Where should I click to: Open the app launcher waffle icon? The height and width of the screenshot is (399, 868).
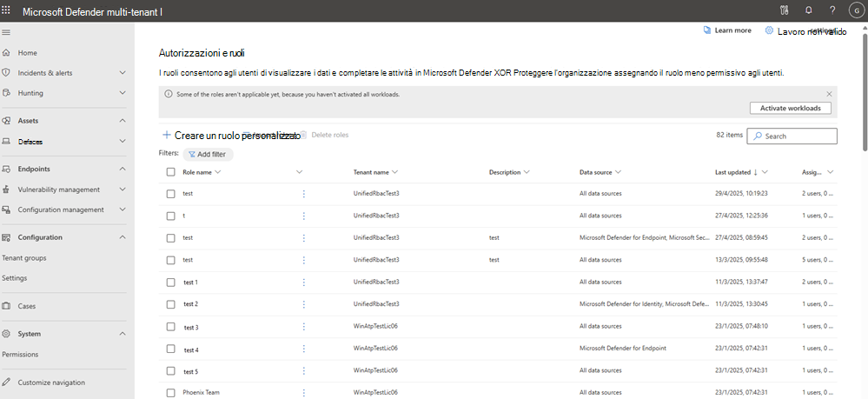pos(8,10)
